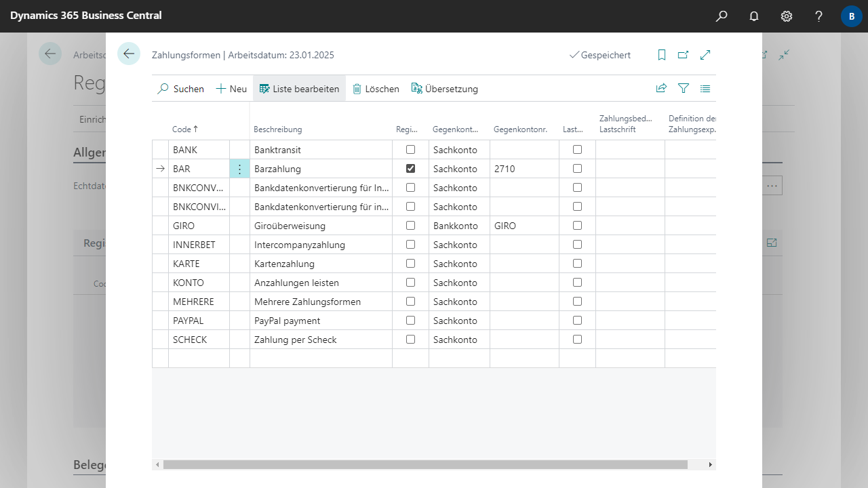Bookmark this page with bookmark icon
868x488 pixels.
point(662,55)
